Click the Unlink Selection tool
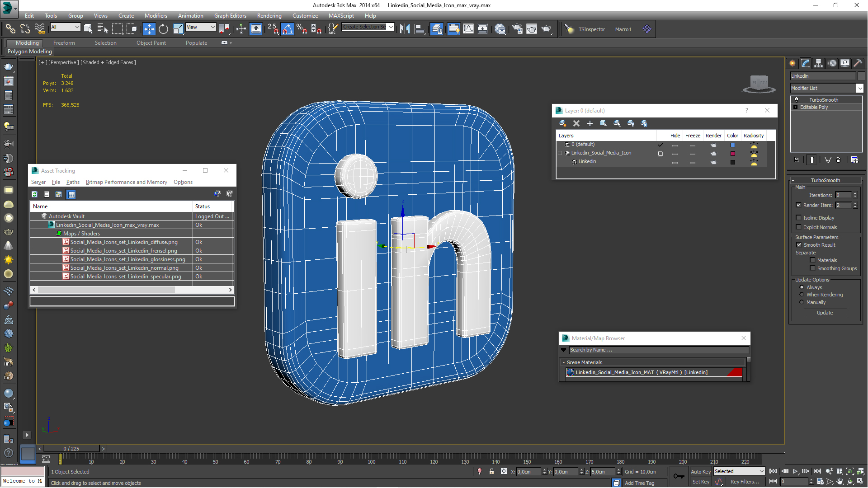The image size is (868, 488). coord(25,29)
